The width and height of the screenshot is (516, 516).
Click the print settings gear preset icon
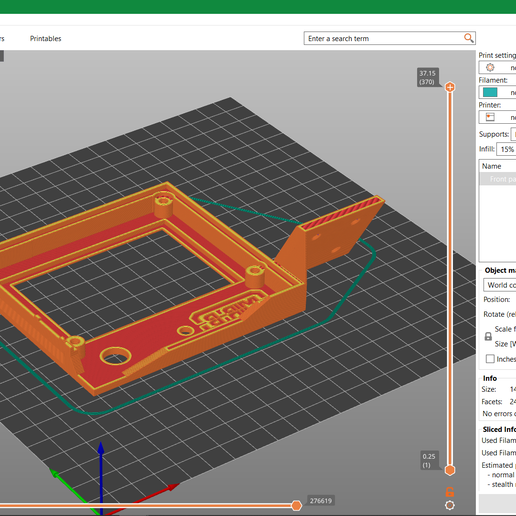point(490,68)
